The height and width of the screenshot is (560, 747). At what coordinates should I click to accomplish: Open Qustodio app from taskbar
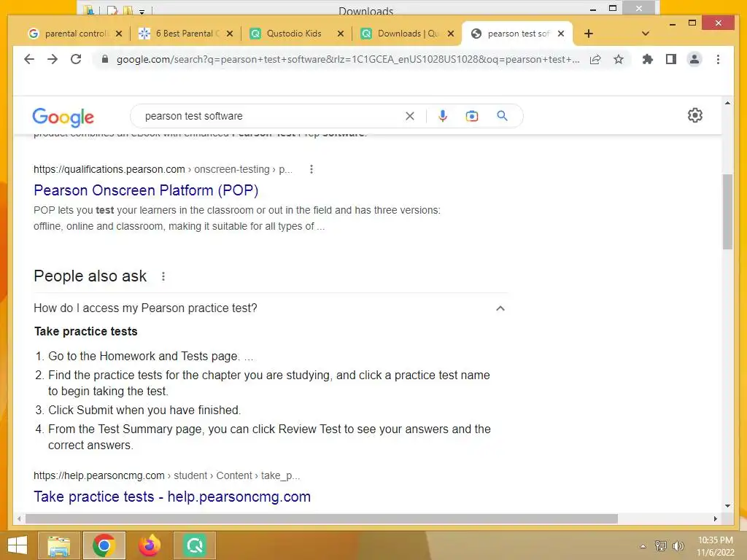point(195,545)
